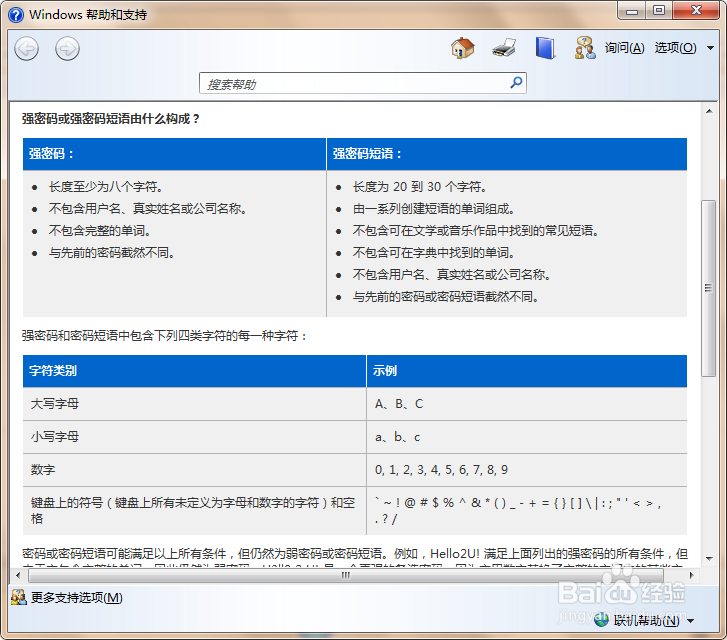The height and width of the screenshot is (640, 727).
Task: Click the ask someone people icon
Action: [x=585, y=48]
